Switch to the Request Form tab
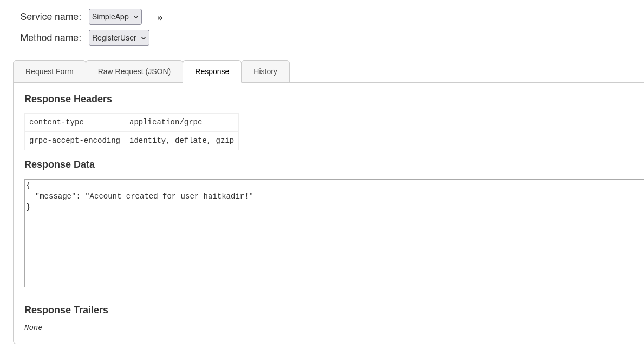 [x=49, y=71]
